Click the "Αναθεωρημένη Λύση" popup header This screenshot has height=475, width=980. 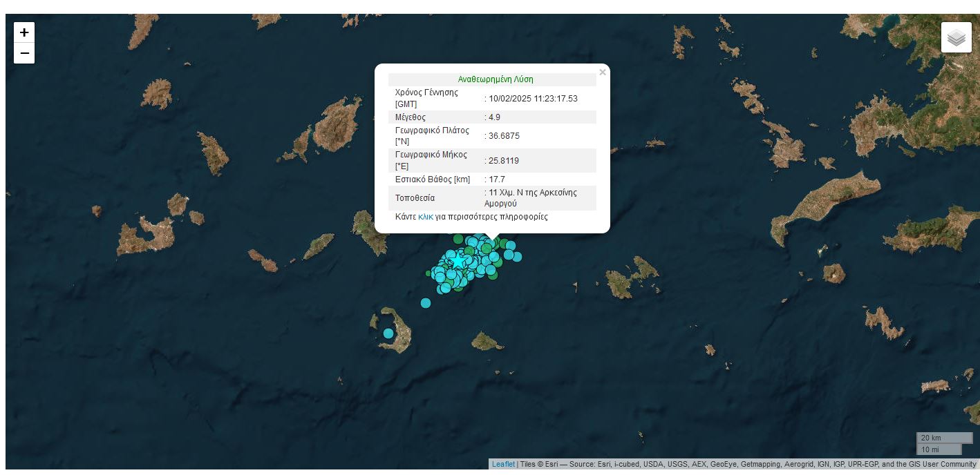[496, 79]
